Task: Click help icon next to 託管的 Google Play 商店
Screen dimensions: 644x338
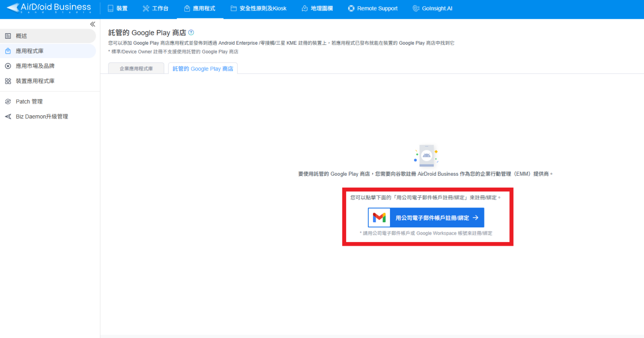Action: (x=191, y=33)
